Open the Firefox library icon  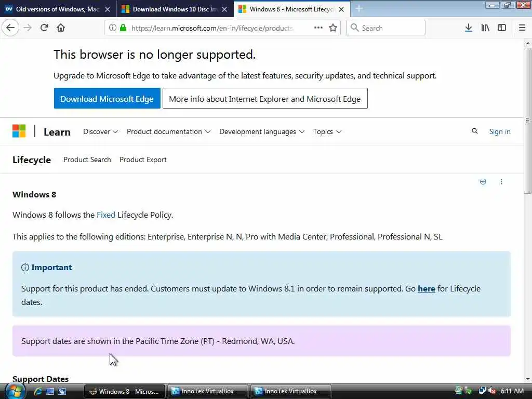click(x=485, y=28)
